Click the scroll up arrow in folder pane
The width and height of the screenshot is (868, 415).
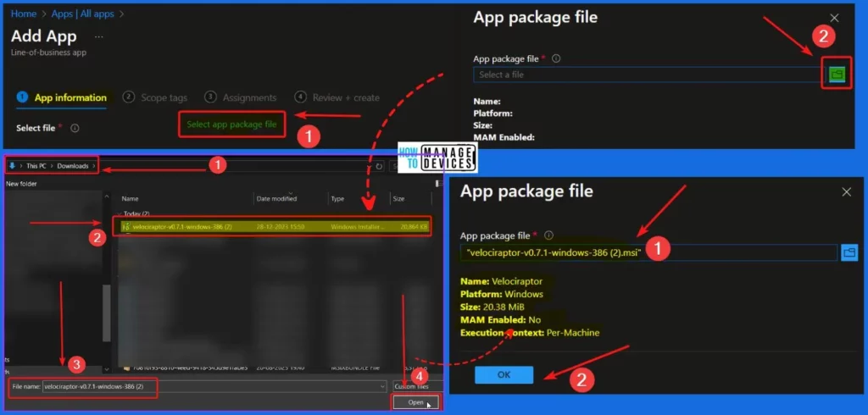tap(107, 196)
